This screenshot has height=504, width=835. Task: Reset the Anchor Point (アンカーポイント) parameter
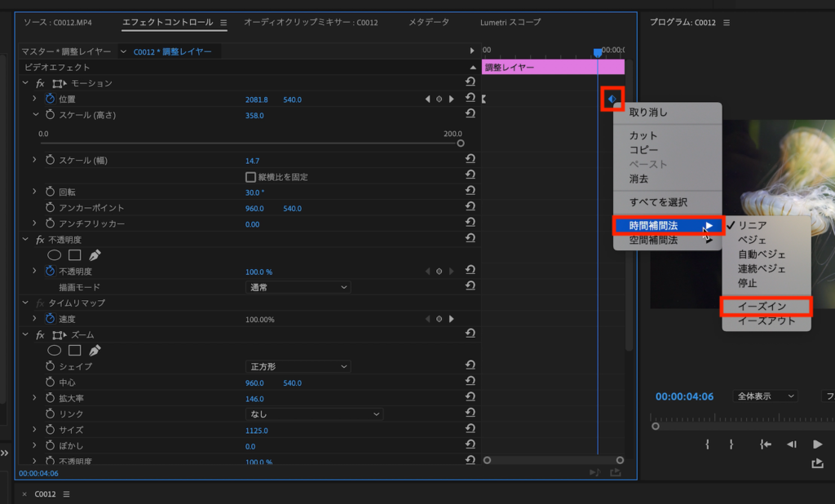[x=471, y=208]
